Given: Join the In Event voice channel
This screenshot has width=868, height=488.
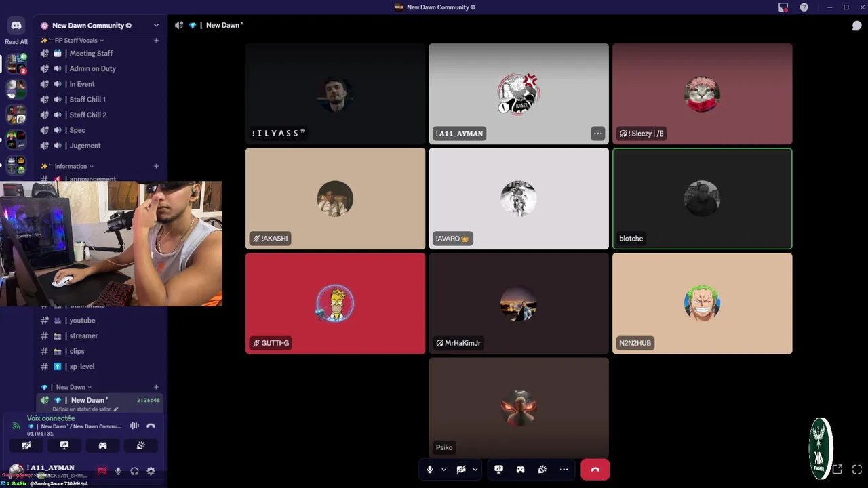Looking at the screenshot, I should [x=100, y=84].
